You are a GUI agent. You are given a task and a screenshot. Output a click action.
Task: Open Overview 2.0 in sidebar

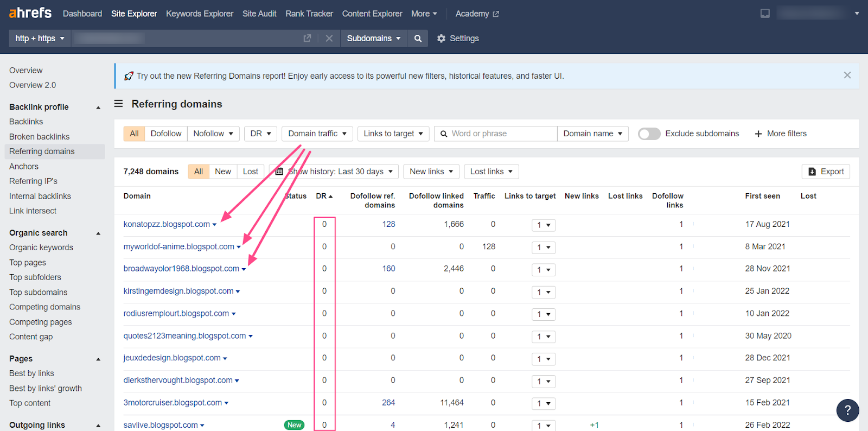coord(33,85)
